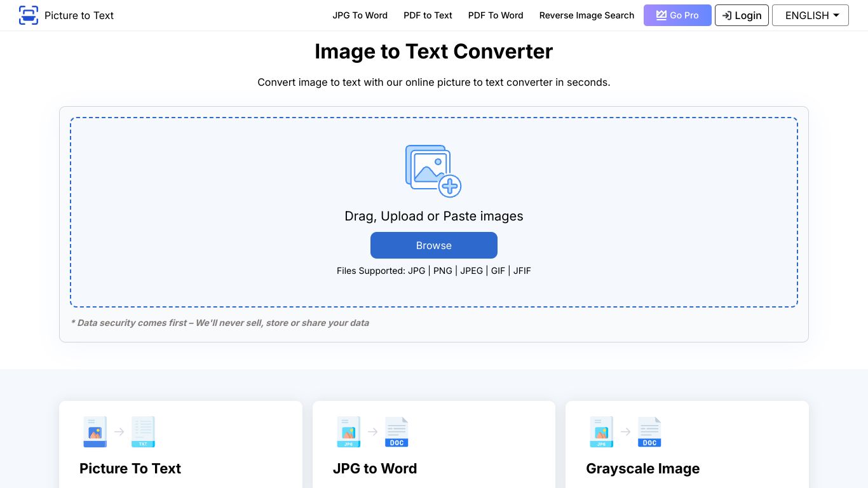Open Reverse Image Search in navigation
The width and height of the screenshot is (868, 488).
(587, 15)
